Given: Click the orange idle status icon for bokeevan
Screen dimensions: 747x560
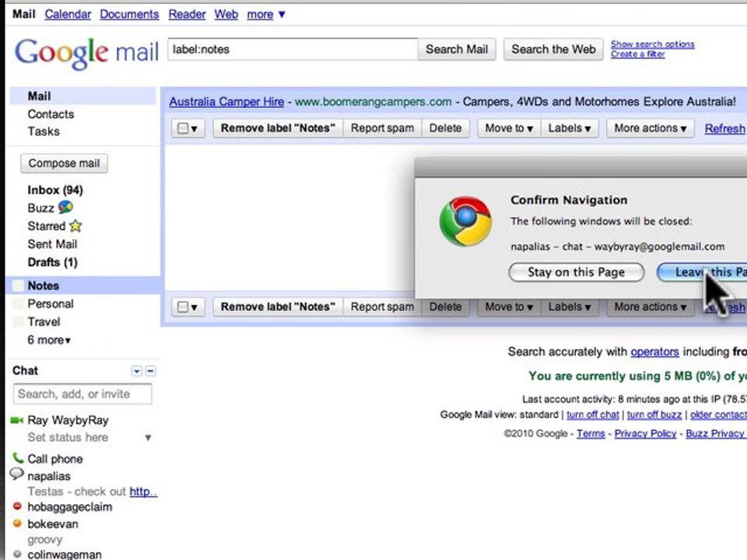Looking at the screenshot, I should tap(17, 523).
